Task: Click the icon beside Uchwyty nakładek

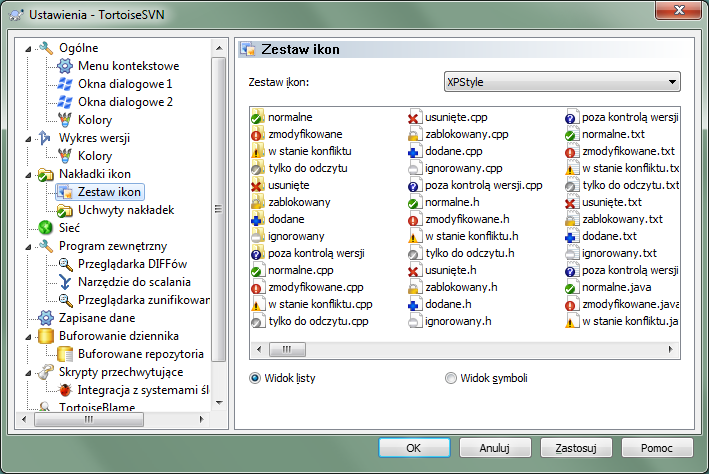Action: [x=65, y=210]
